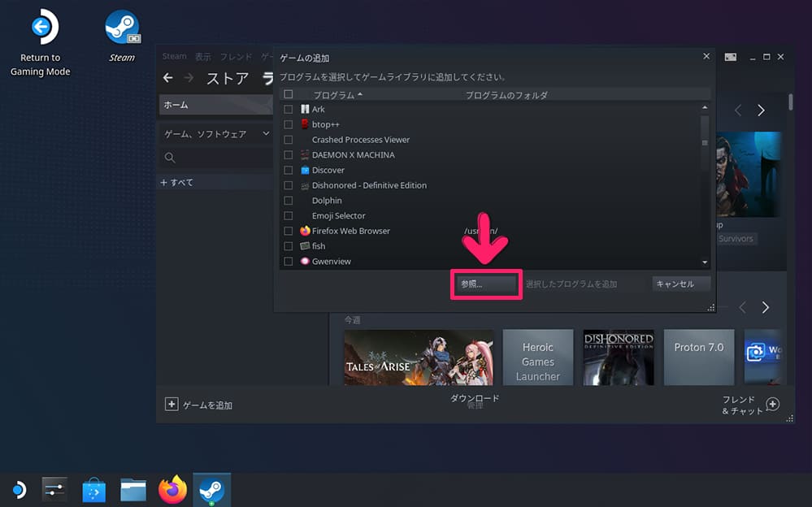Click the search magnifier icon in Steam sidebar
812x507 pixels.
(x=170, y=158)
